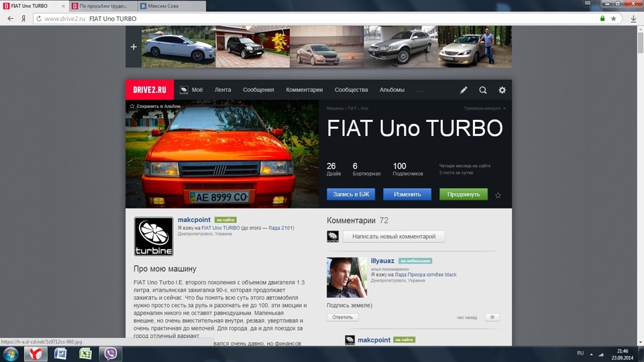Open Лента menu item
The width and height of the screenshot is (644, 362).
pyautogui.click(x=223, y=90)
